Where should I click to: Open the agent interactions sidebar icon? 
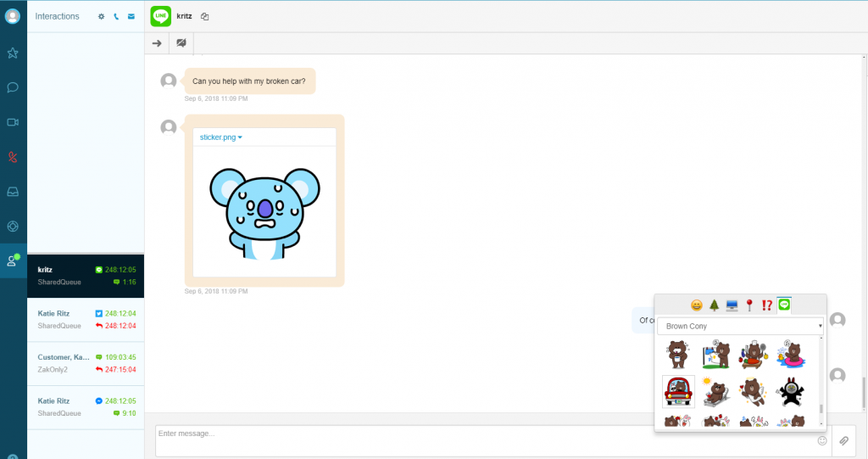tap(13, 260)
